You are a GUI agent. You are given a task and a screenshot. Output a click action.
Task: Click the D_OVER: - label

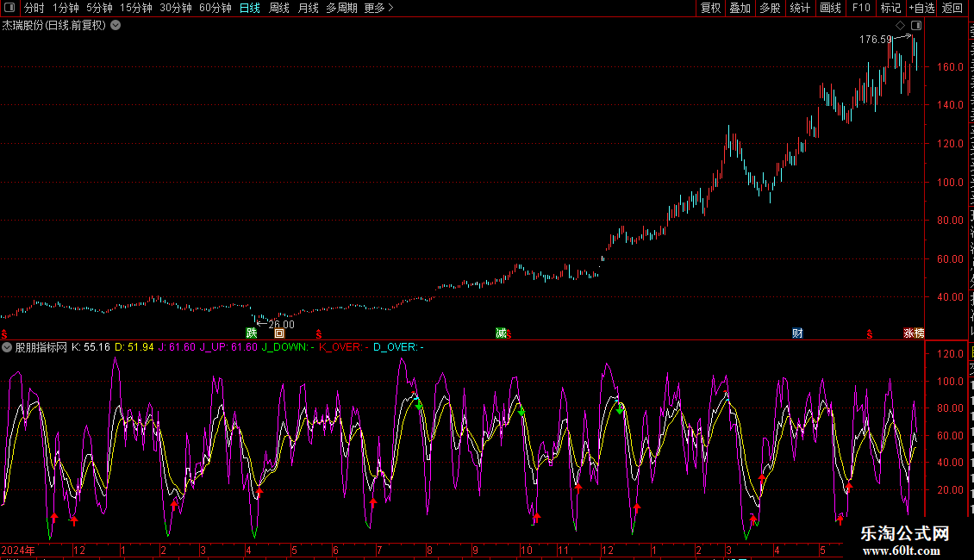pos(398,347)
